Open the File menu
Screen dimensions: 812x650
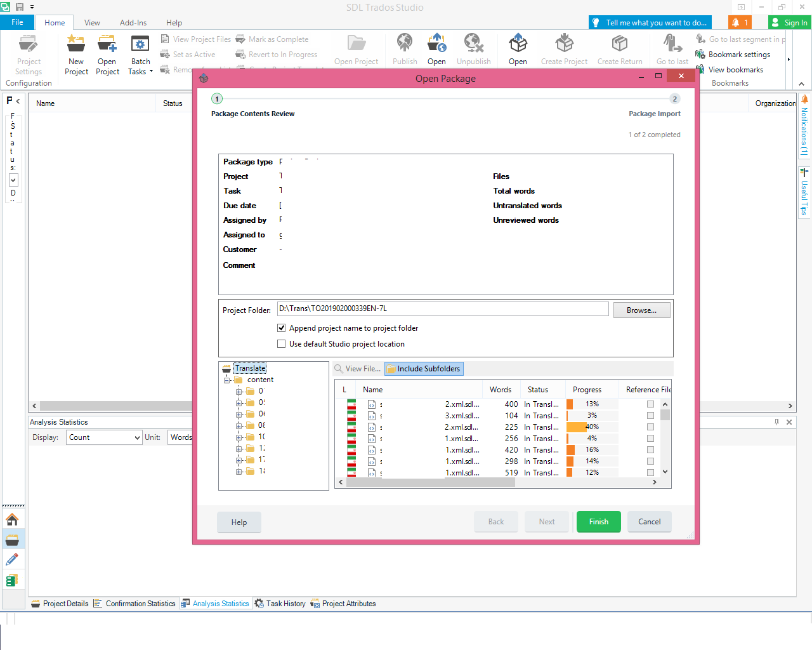[x=17, y=22]
